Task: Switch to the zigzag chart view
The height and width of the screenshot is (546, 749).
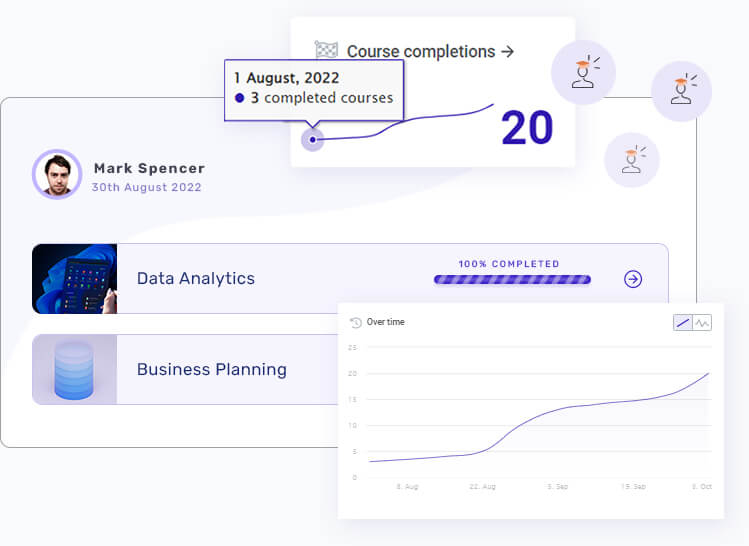Action: coord(702,322)
